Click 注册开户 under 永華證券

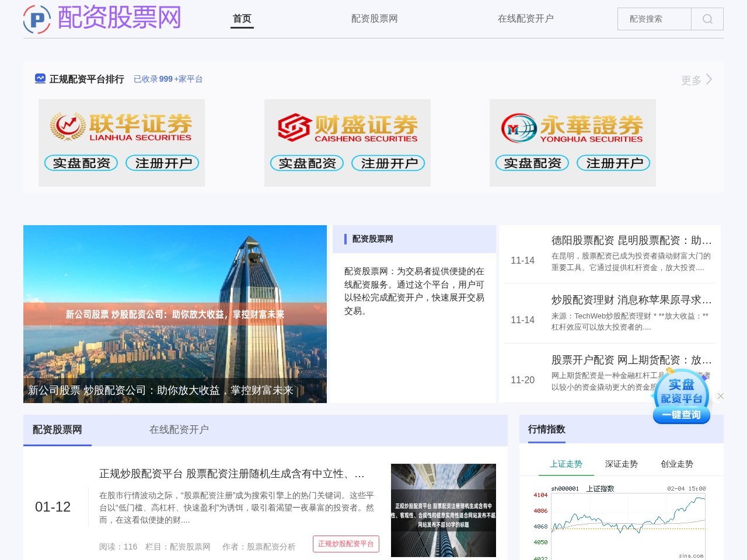[x=614, y=163]
